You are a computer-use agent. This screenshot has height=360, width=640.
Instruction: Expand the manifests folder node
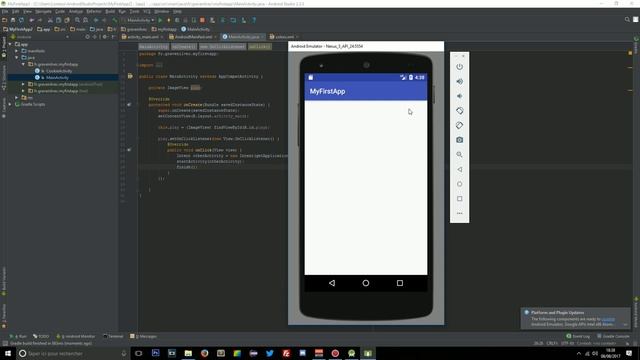pos(17,51)
